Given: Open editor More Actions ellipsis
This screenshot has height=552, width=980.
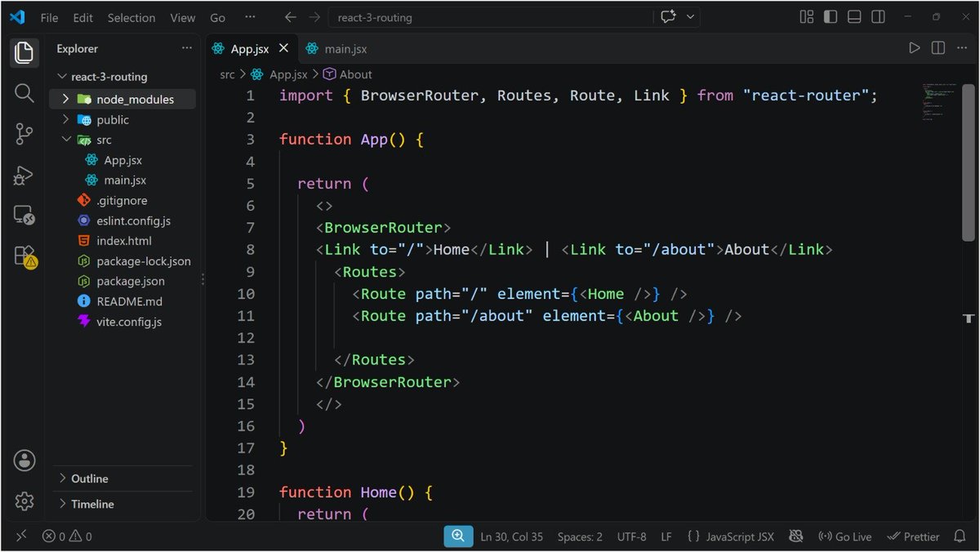Looking at the screenshot, I should tap(961, 48).
